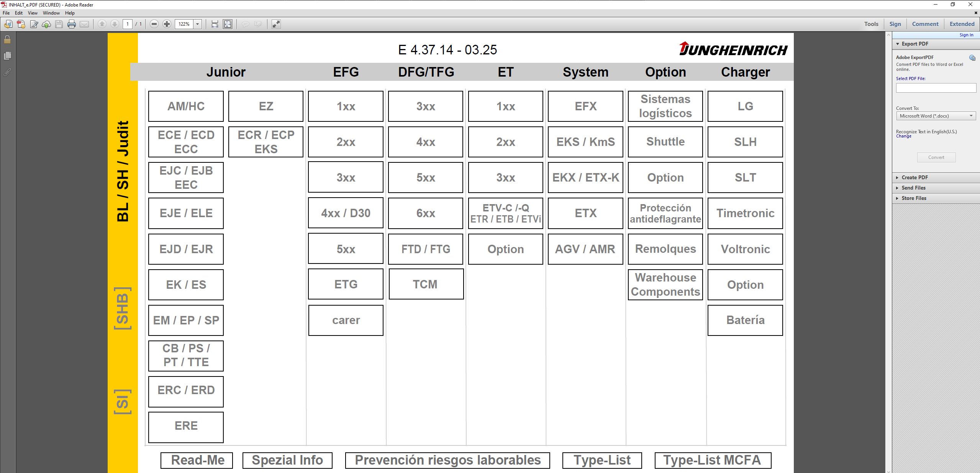Open the attachments paperclip sidebar icon

tap(7, 72)
